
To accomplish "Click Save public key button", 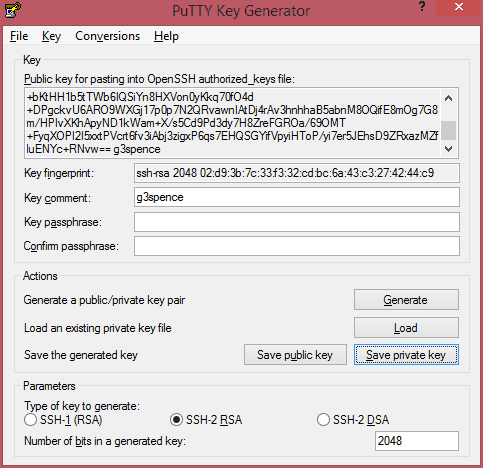I will (295, 355).
